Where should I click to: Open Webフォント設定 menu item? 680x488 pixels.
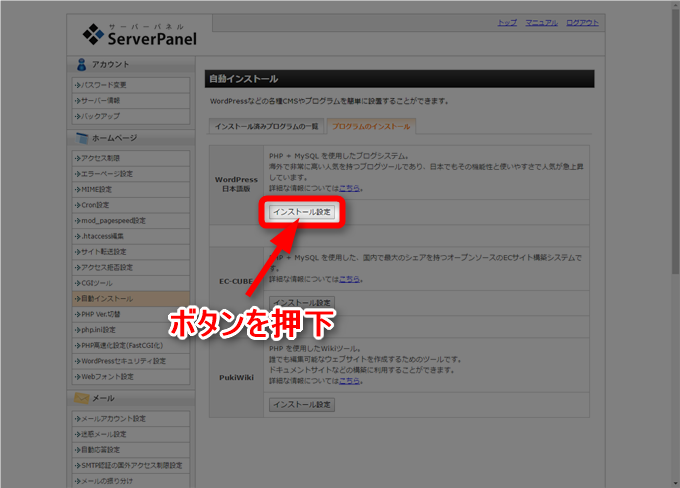[131, 377]
